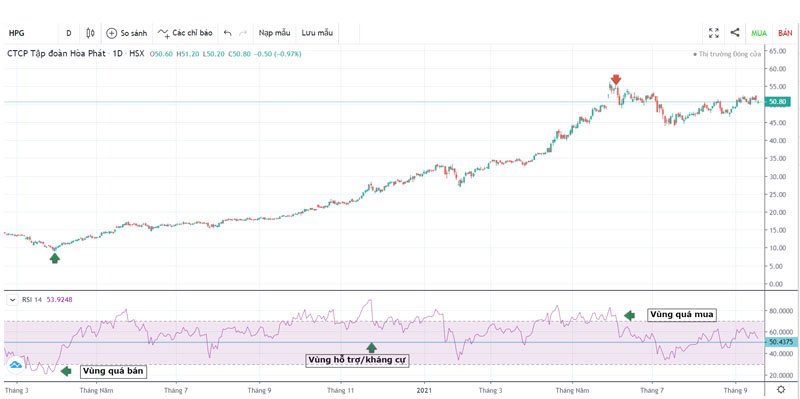This screenshot has width=800, height=399.
Task: Click the Tháng 11 time axis label
Action: (x=341, y=389)
